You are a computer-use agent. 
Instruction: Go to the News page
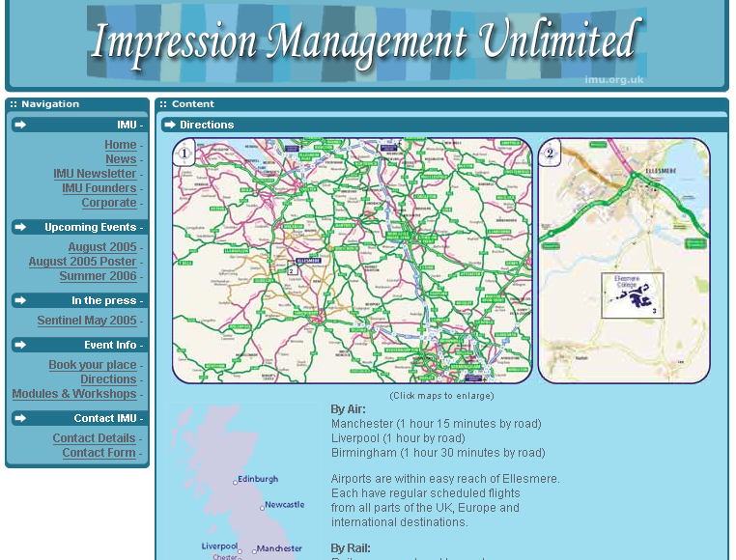[121, 159]
